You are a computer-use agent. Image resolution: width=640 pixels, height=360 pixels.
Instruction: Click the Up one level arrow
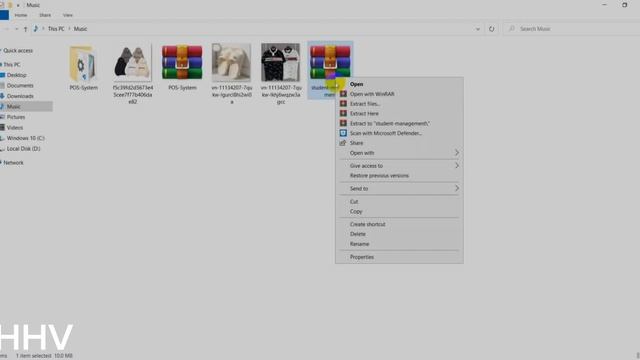[x=26, y=29]
